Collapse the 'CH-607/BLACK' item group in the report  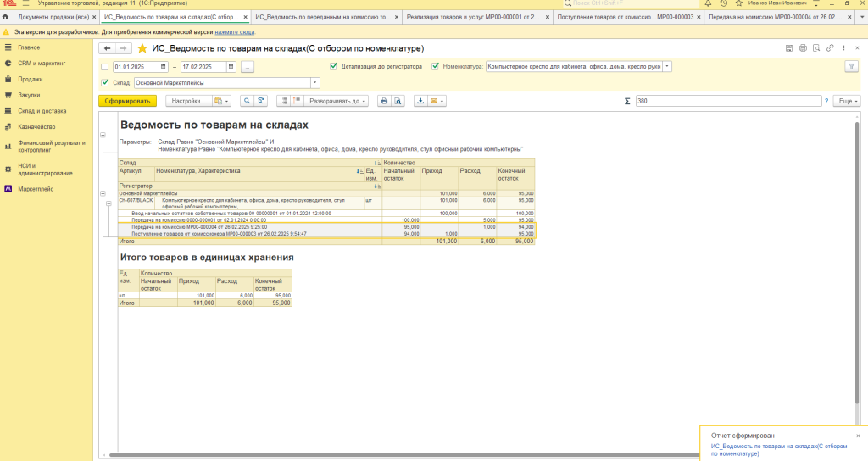[109, 203]
